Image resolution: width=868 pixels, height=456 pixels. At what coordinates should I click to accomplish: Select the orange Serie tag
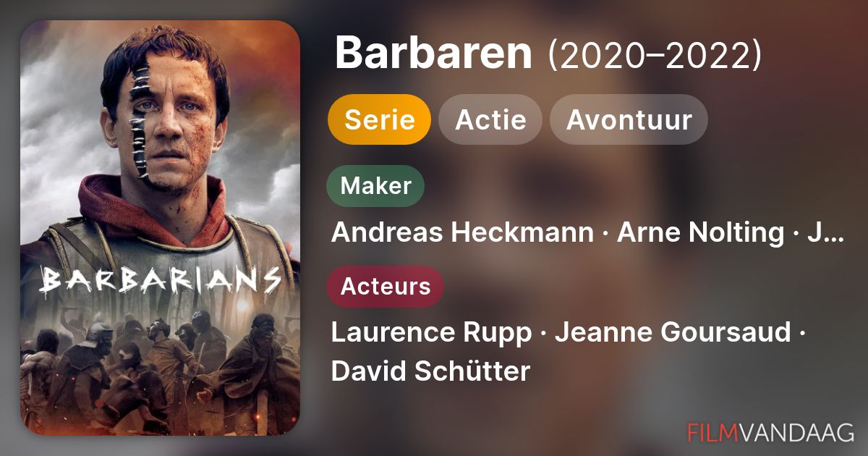[379, 119]
